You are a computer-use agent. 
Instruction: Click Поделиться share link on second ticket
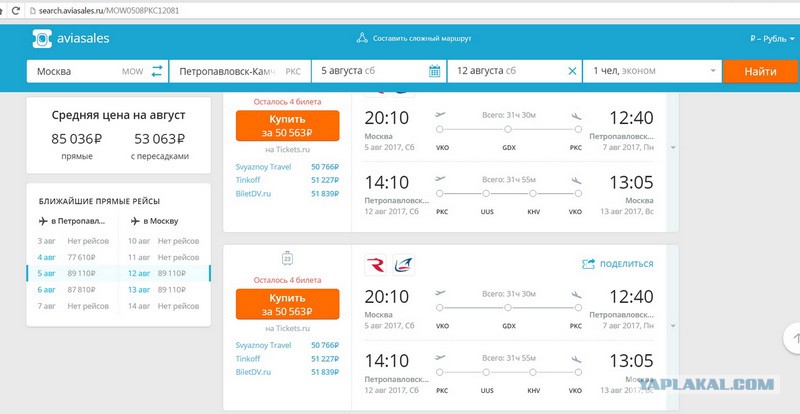coord(627,264)
